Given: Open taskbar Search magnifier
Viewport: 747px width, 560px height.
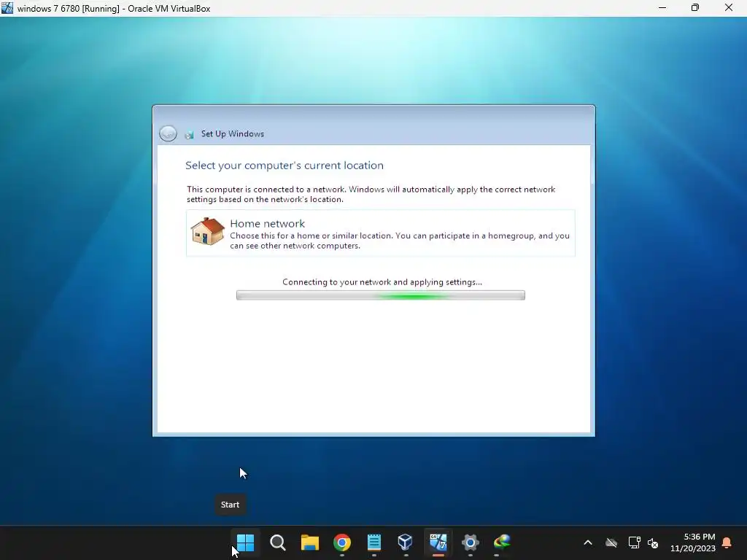Looking at the screenshot, I should [278, 542].
